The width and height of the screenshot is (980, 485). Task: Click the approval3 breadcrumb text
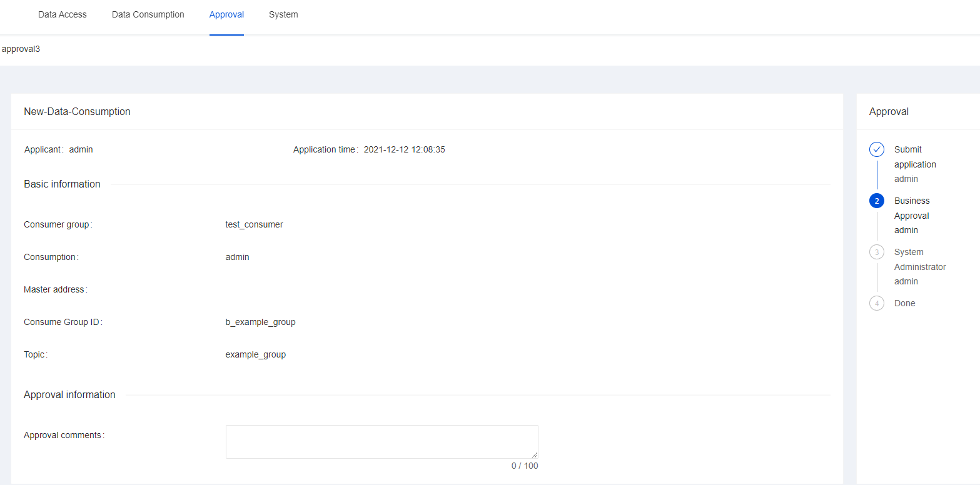tap(21, 49)
